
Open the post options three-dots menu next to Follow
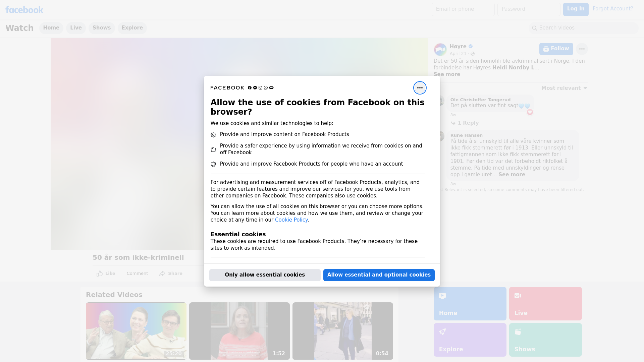(x=582, y=49)
